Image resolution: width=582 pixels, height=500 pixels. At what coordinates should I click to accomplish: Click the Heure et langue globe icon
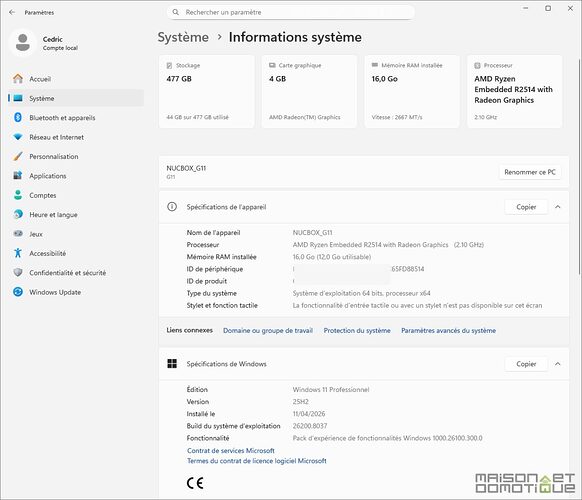click(18, 214)
